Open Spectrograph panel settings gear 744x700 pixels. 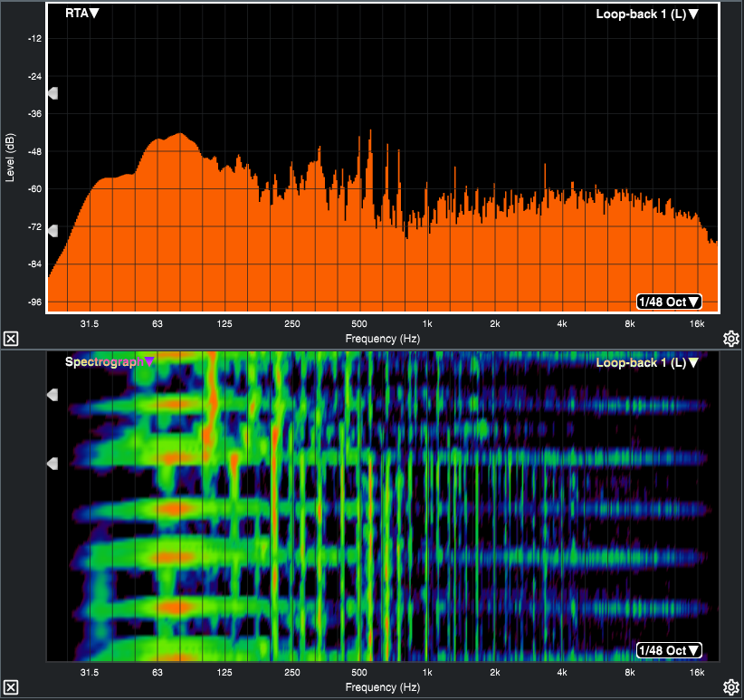pos(731,687)
